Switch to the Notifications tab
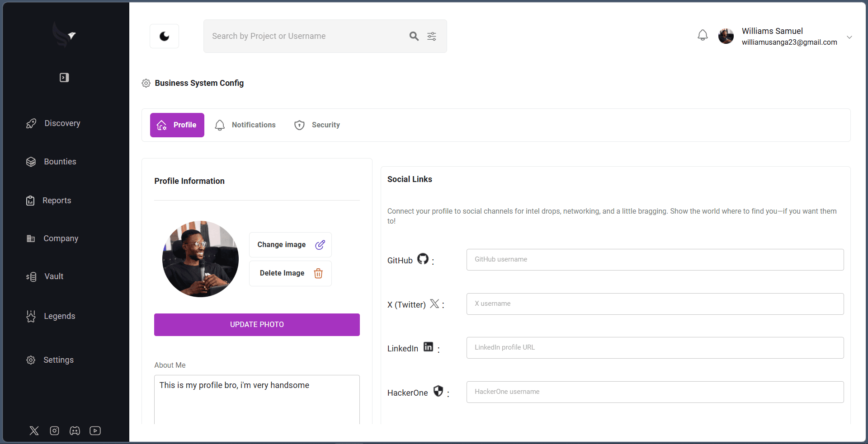This screenshot has width=868, height=444. 245,125
